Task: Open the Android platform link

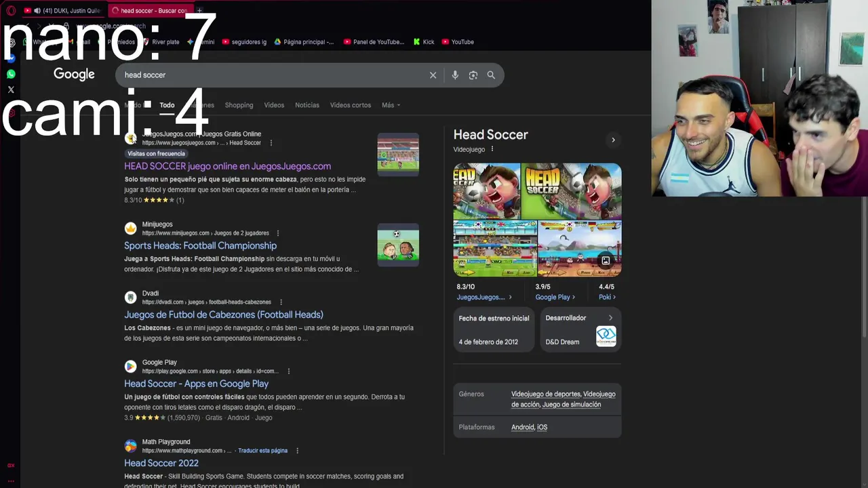Action: click(x=522, y=427)
